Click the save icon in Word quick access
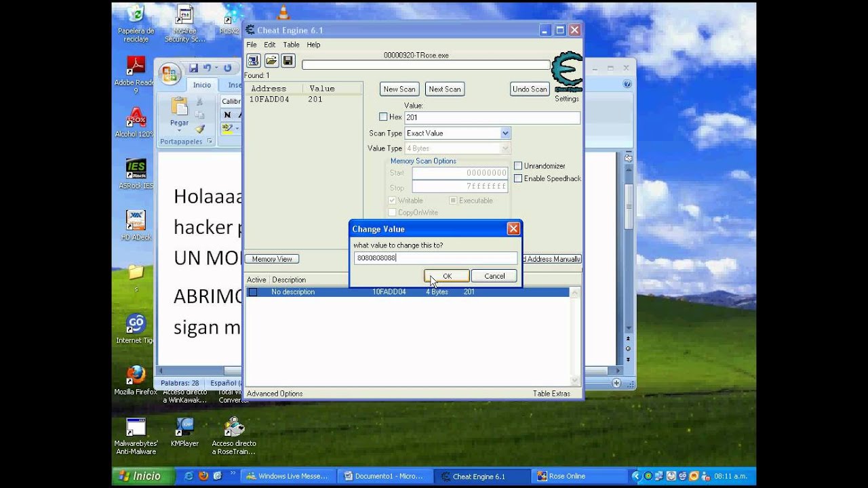The width and height of the screenshot is (868, 488). pos(193,68)
